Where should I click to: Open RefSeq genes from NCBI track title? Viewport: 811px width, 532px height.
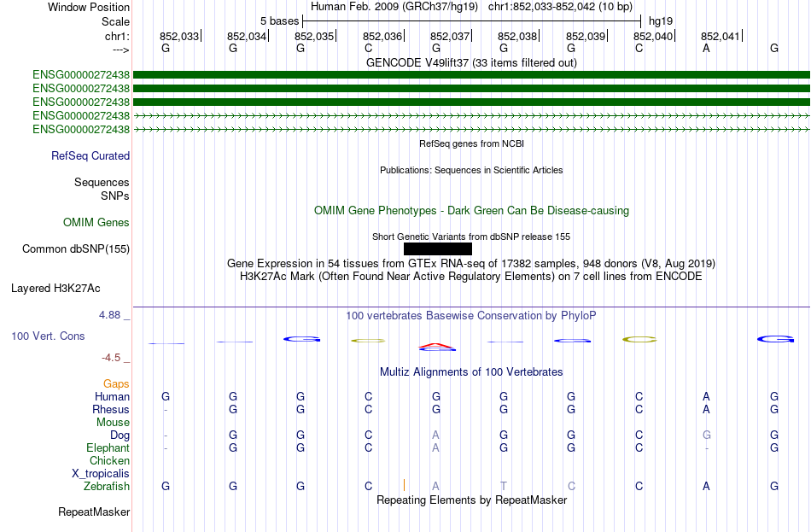(x=471, y=143)
